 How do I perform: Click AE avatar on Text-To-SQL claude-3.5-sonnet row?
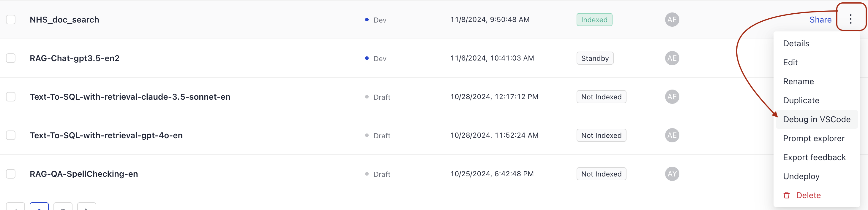[672, 97]
